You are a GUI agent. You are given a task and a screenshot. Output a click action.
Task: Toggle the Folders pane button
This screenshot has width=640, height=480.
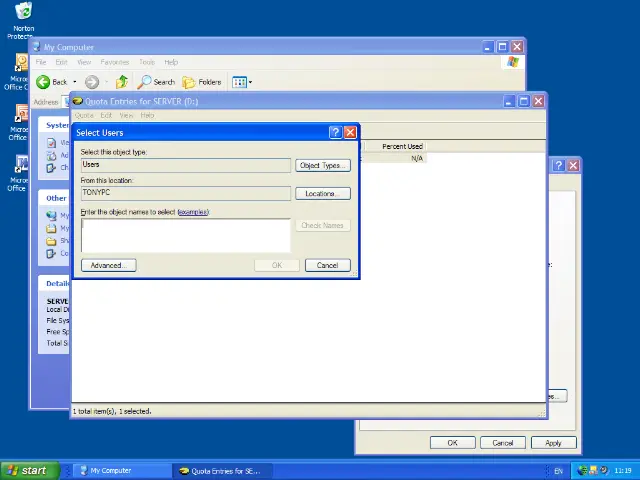click(x=202, y=82)
